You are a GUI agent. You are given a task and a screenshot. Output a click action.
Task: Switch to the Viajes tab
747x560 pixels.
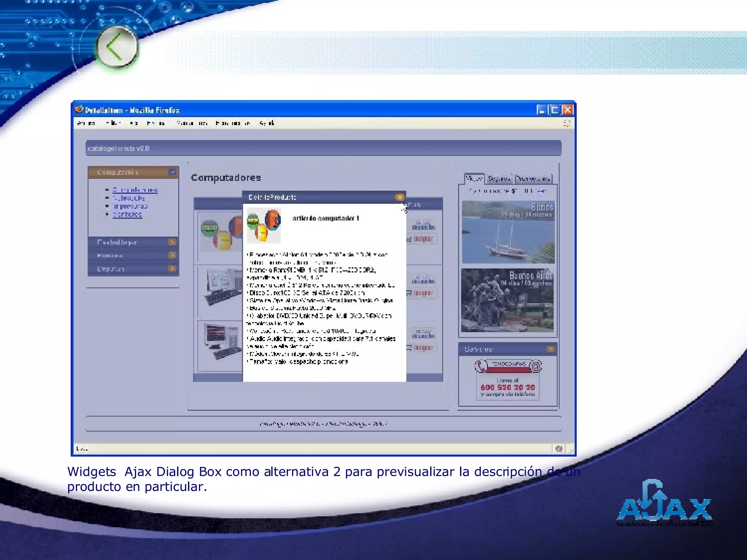tap(474, 179)
